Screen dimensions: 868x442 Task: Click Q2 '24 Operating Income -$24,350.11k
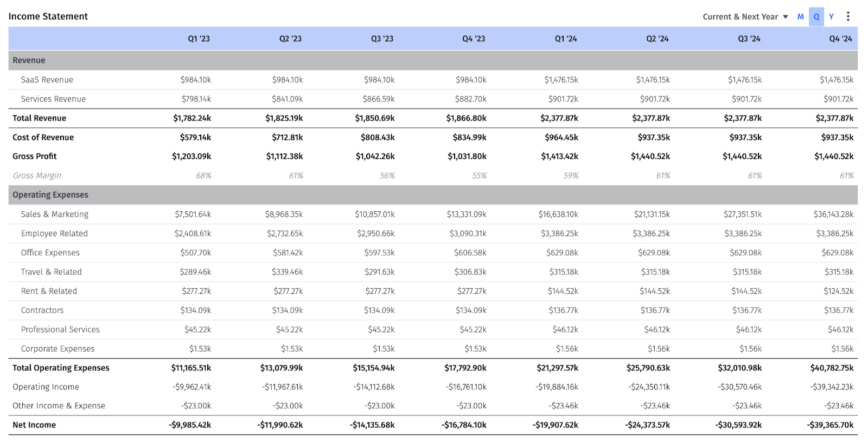[x=648, y=387]
